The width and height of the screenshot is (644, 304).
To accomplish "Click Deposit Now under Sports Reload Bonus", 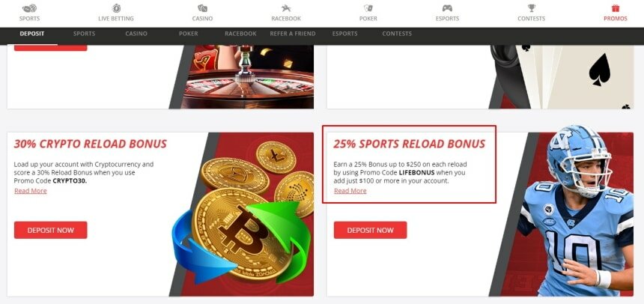I will click(x=370, y=230).
